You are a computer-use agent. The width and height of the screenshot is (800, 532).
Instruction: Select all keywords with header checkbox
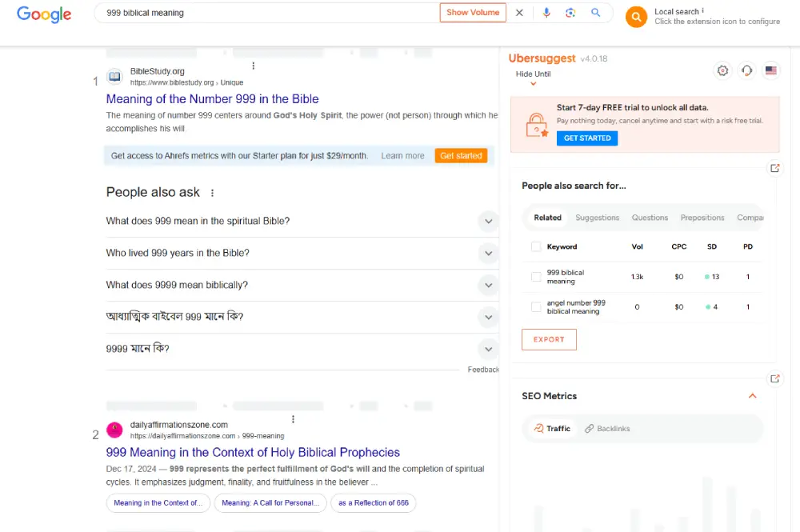536,247
